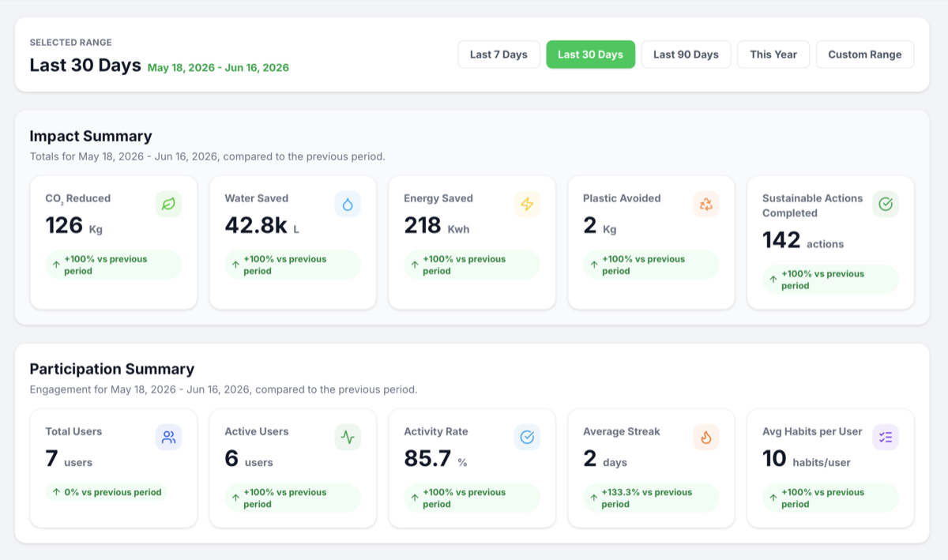The height and width of the screenshot is (560, 948).
Task: Click the green date range May 18 - Jun 16 text
Action: pos(218,68)
